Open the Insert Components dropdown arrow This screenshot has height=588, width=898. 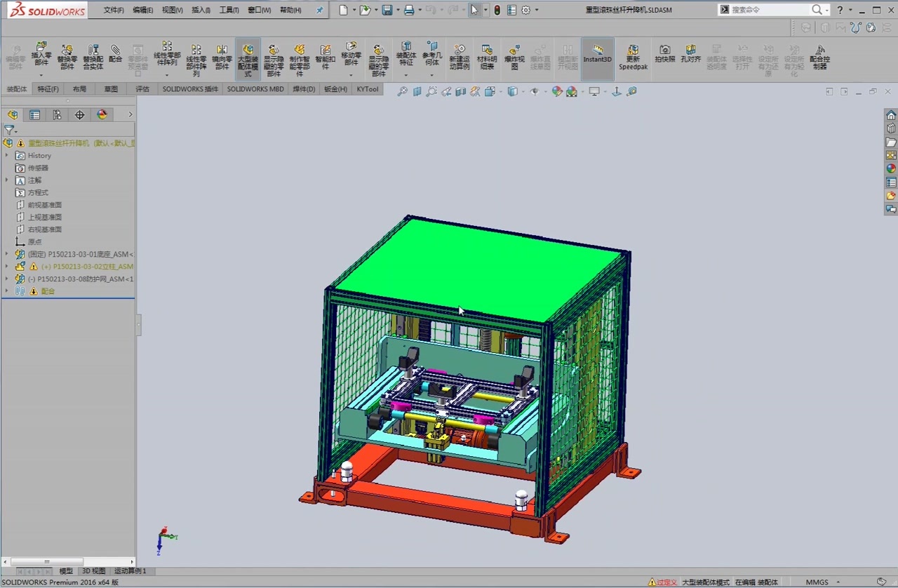pos(41,75)
